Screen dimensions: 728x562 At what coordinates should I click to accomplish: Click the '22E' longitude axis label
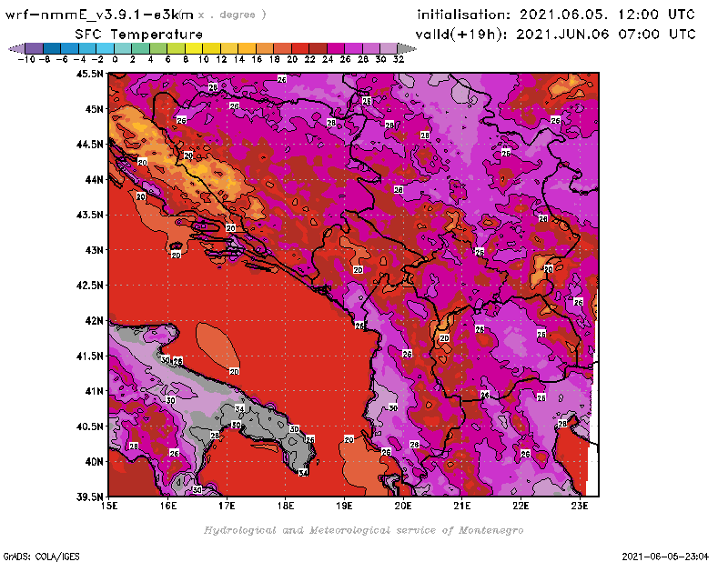[x=521, y=506]
